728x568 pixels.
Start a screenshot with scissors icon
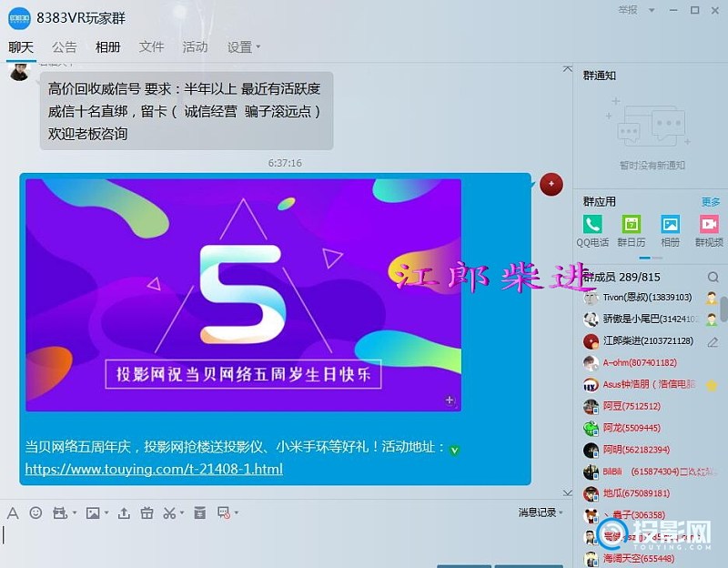click(x=169, y=512)
